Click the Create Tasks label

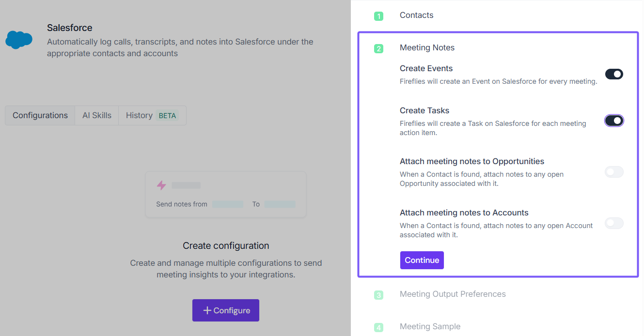[x=424, y=110]
